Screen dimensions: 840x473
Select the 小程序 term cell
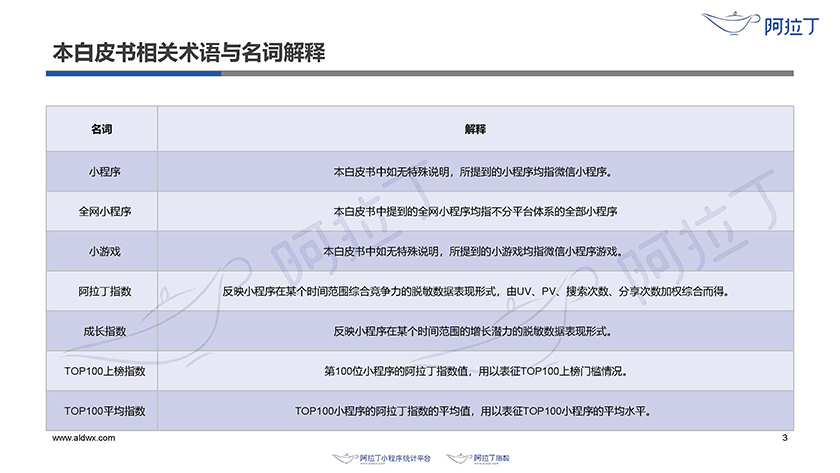pyautogui.click(x=102, y=171)
